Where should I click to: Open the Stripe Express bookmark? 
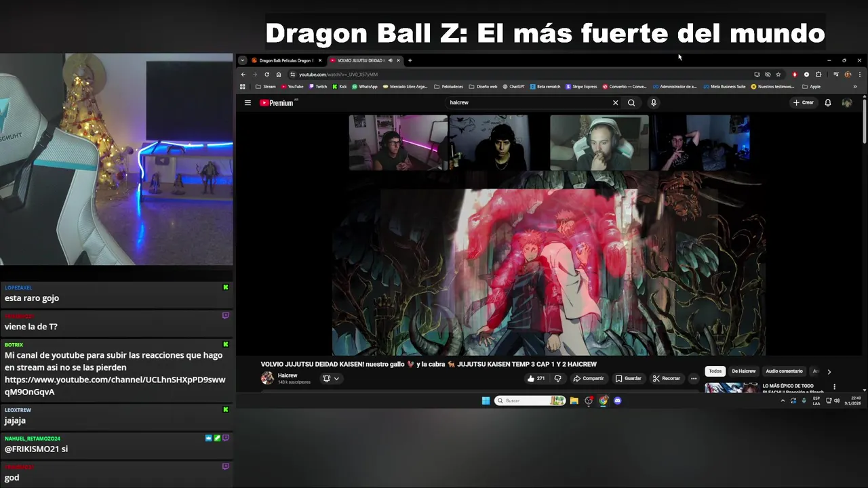coord(581,87)
